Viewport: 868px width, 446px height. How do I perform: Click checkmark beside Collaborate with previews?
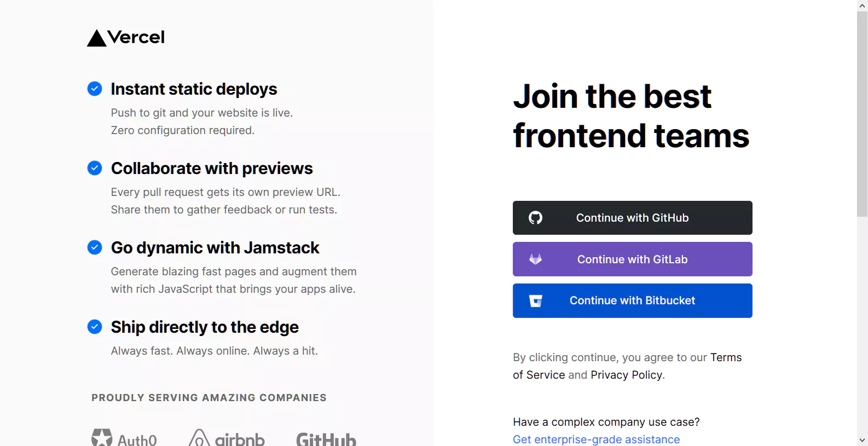tap(95, 168)
